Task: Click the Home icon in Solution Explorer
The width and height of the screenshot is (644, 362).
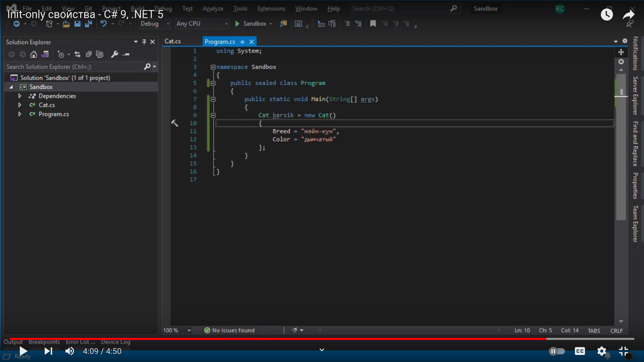Action: pyautogui.click(x=34, y=54)
